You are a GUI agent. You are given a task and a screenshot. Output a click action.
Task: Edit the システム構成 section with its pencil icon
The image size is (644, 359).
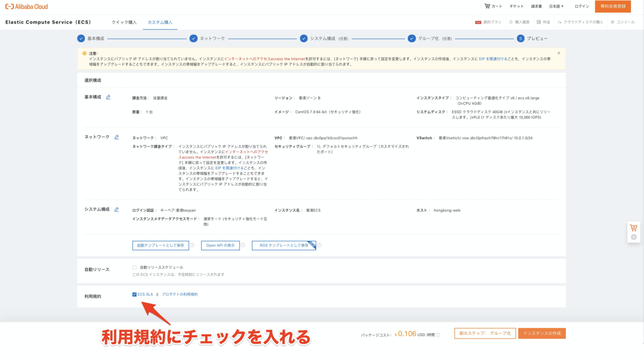pyautogui.click(x=116, y=209)
